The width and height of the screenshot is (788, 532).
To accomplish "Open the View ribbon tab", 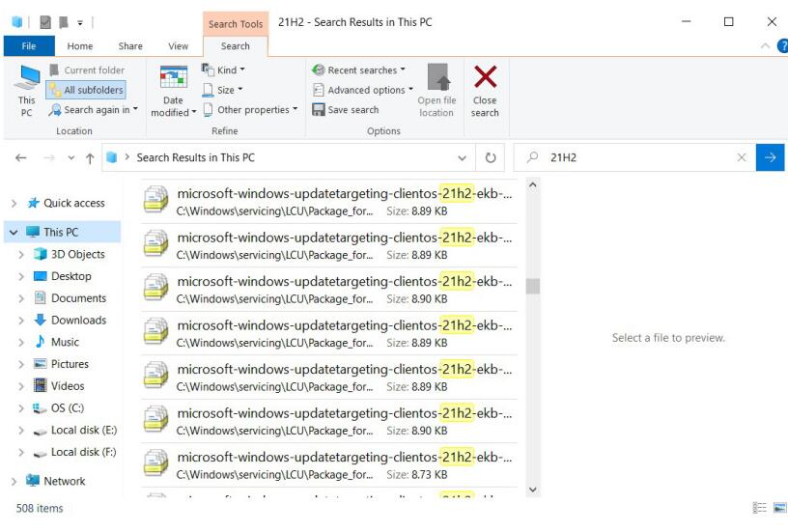I will [178, 46].
